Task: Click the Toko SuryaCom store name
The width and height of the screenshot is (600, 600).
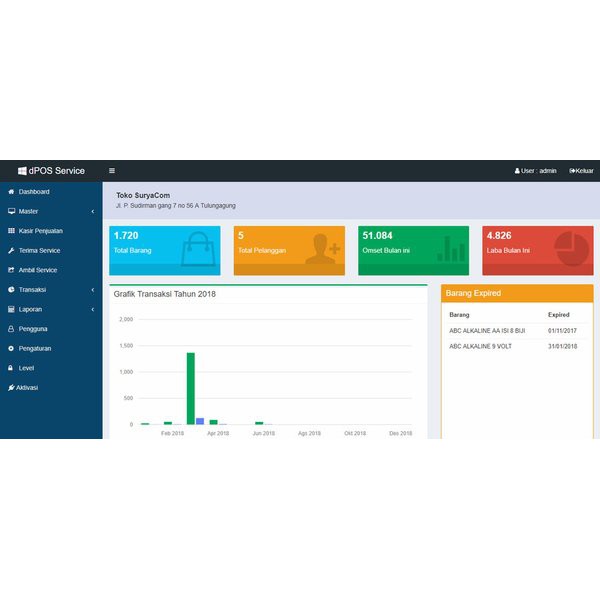Action: click(143, 195)
